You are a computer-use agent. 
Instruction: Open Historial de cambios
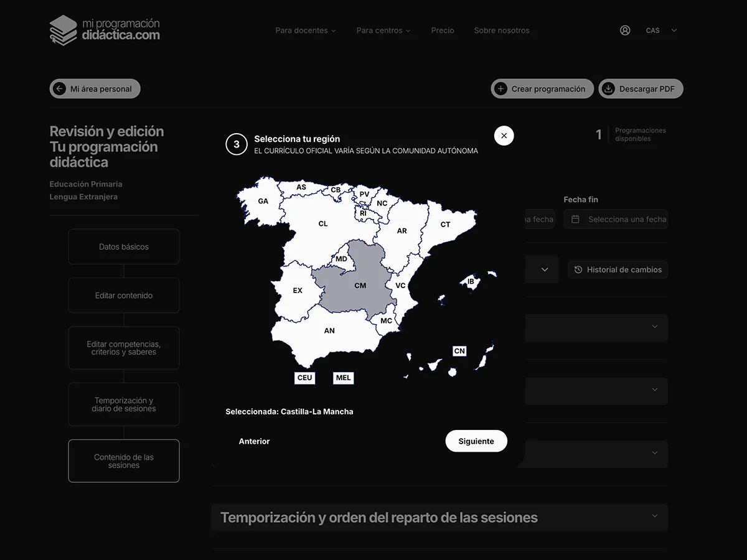618,269
